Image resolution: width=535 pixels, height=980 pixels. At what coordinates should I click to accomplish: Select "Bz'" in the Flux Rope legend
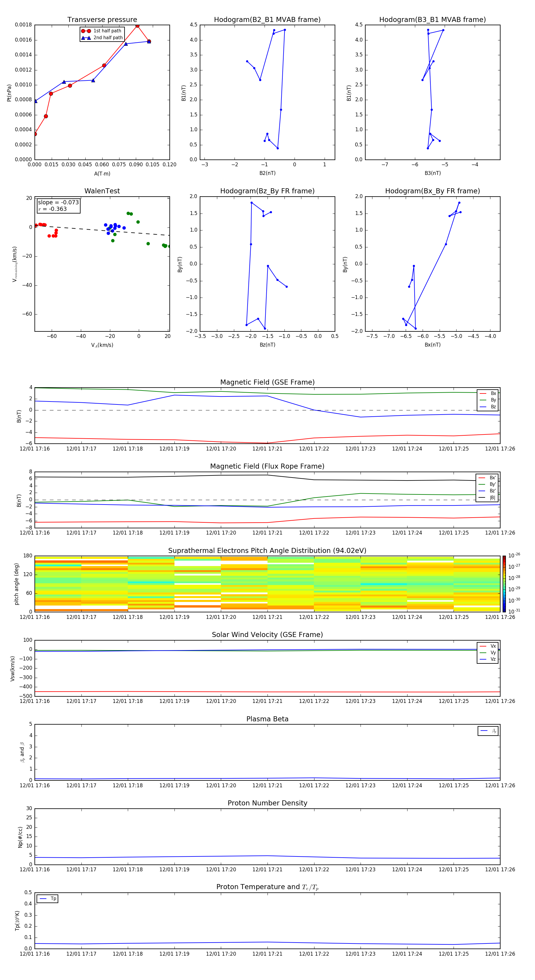click(487, 491)
